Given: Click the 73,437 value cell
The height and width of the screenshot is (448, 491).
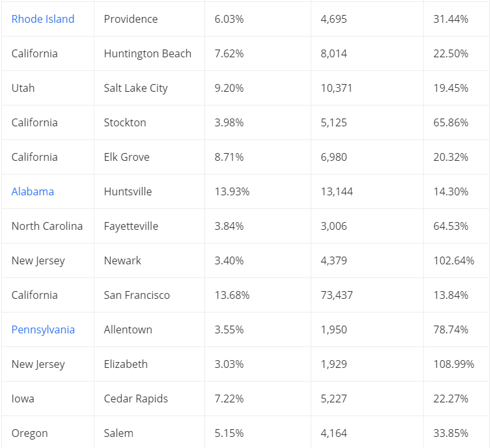Looking at the screenshot, I should tap(337, 295).
